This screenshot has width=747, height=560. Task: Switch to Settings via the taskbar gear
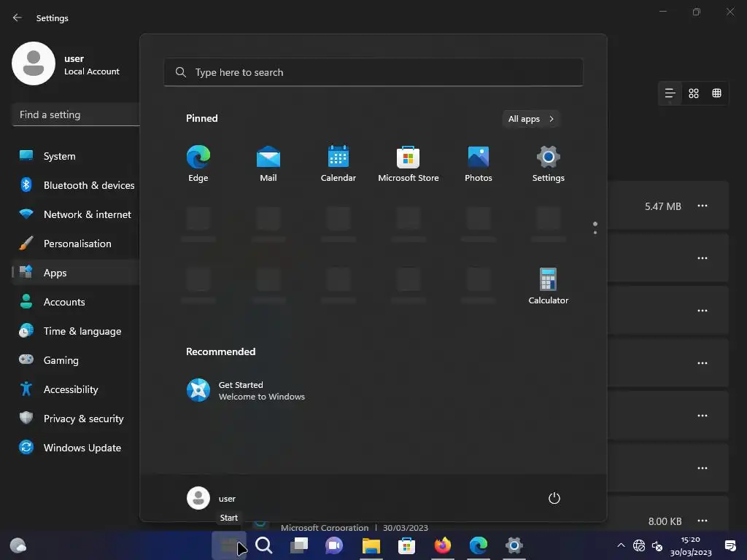click(x=514, y=545)
